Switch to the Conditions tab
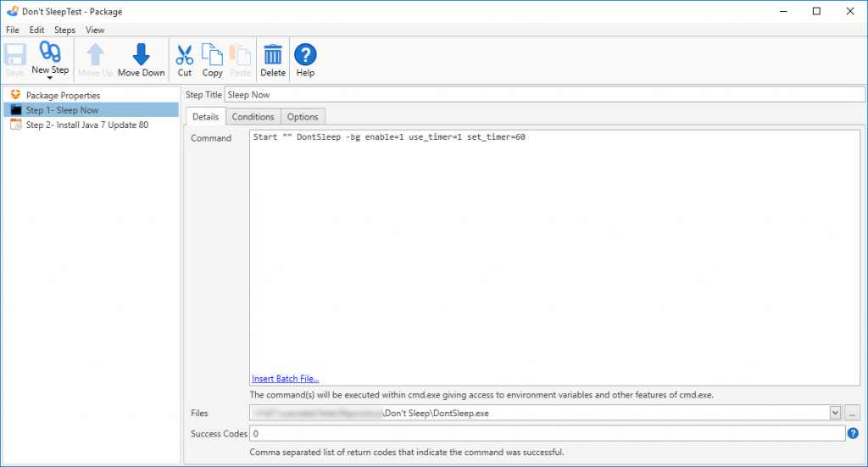868x467 pixels. (253, 117)
